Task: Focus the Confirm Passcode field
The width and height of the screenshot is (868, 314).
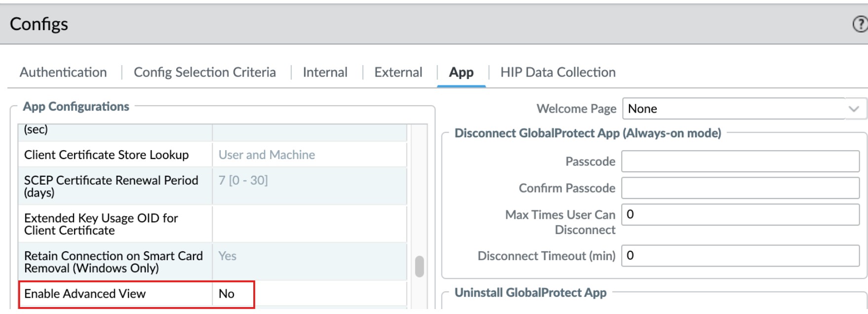Action: click(740, 188)
